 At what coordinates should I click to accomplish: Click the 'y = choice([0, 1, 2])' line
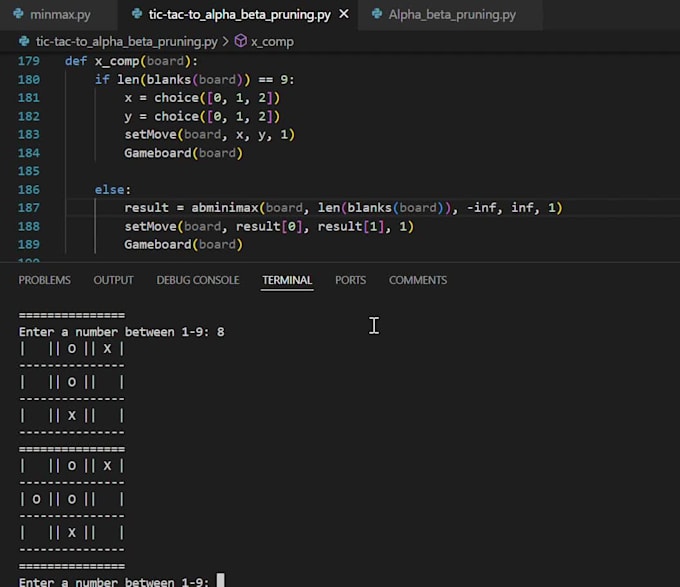pos(203,116)
